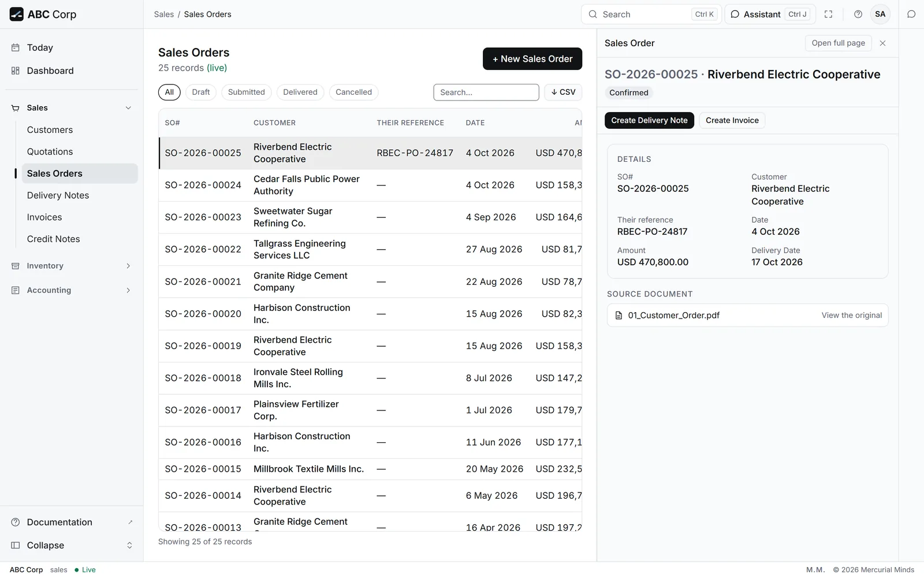This screenshot has width=924, height=578.
Task: Click the Assistant chat bubble icon
Action: pyautogui.click(x=735, y=14)
